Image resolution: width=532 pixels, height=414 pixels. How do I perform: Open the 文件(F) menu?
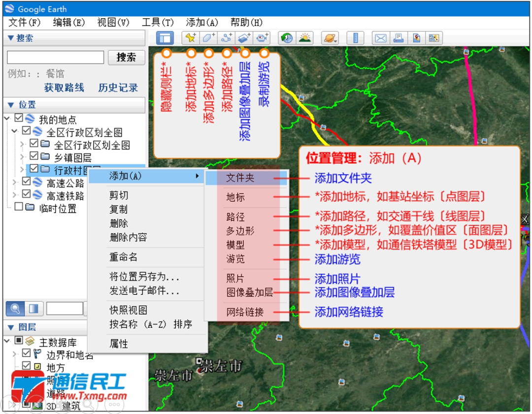pyautogui.click(x=25, y=22)
